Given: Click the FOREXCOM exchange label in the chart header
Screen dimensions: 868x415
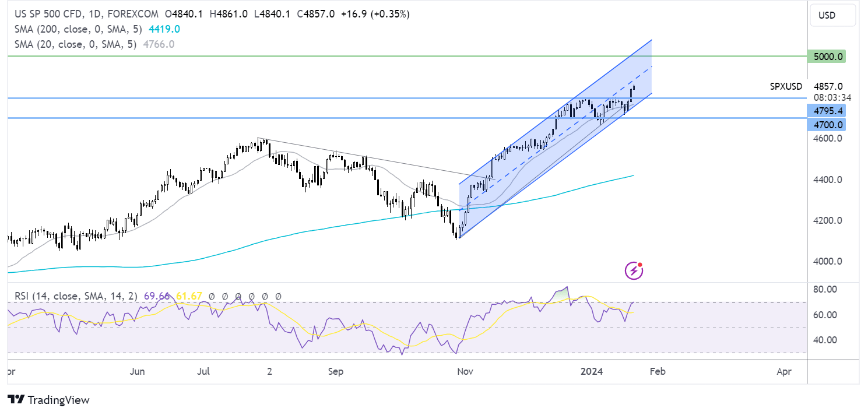Looking at the screenshot, I should tap(134, 13).
